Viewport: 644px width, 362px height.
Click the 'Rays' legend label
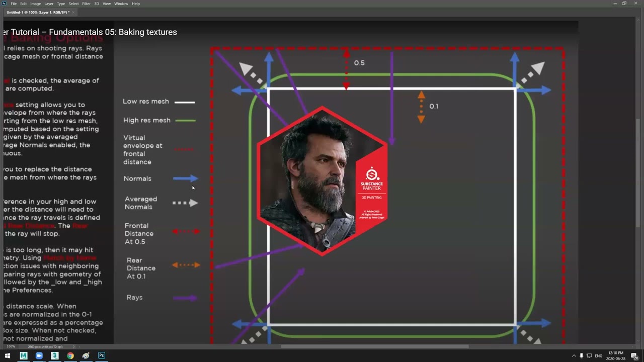click(135, 298)
